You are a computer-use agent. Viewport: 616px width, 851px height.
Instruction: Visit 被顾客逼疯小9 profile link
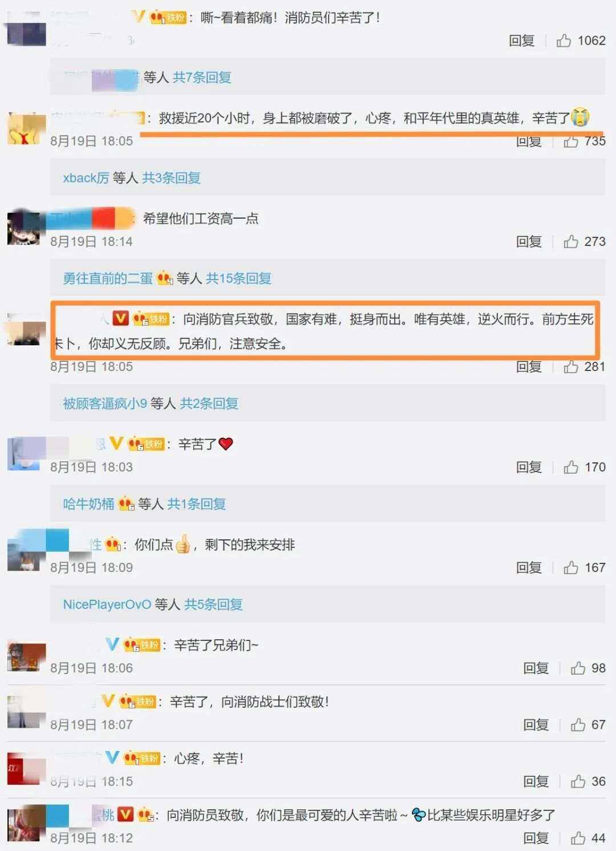105,404
